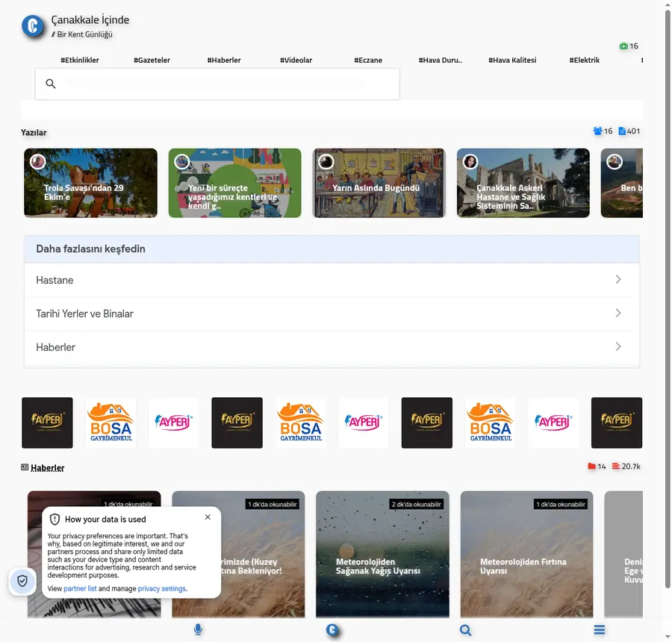
Task: Select the #Videolar tag
Action: (296, 60)
